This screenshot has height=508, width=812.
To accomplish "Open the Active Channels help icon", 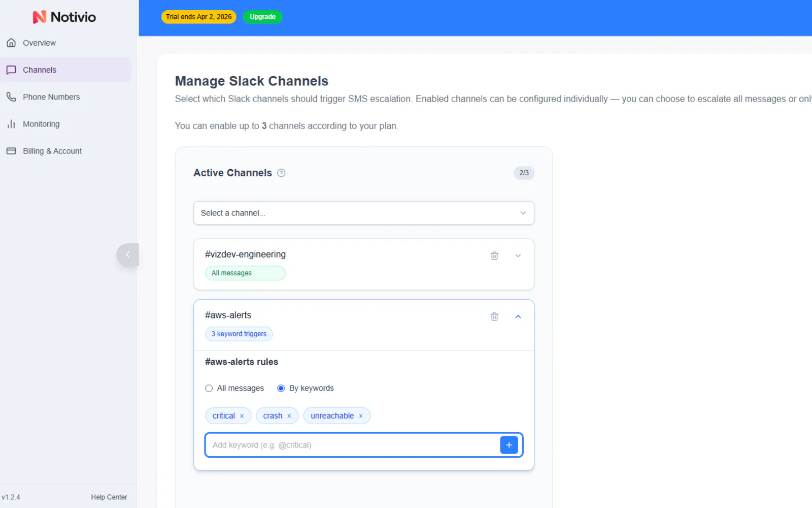I will click(x=281, y=173).
